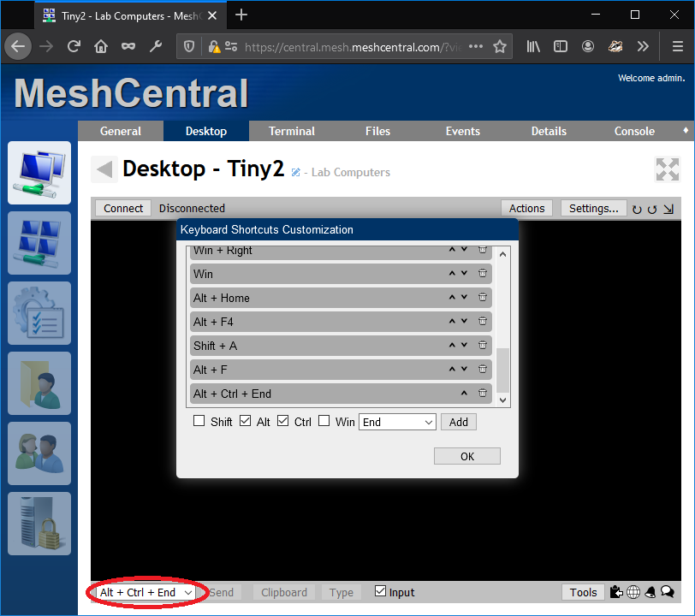The image size is (695, 616).
Task: Open desktop Settings... button
Action: (593, 208)
